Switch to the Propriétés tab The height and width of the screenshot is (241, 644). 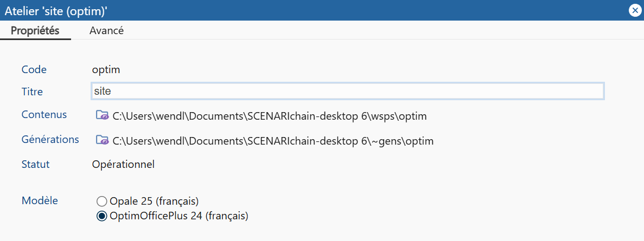35,30
